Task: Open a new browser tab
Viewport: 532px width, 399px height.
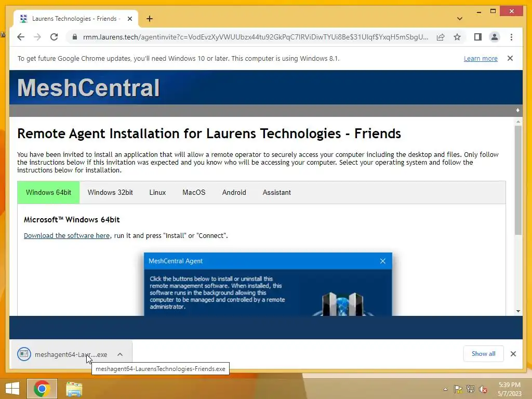Action: [x=149, y=19]
